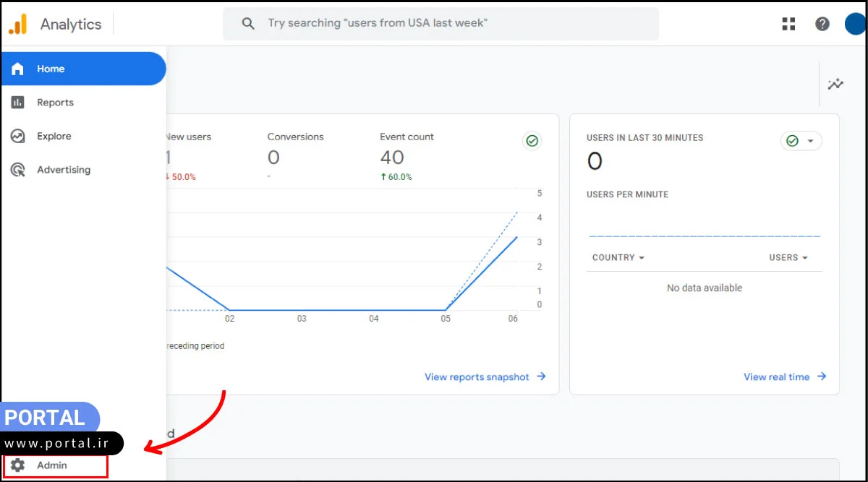Select Home in the sidebar
868x482 pixels.
point(51,69)
